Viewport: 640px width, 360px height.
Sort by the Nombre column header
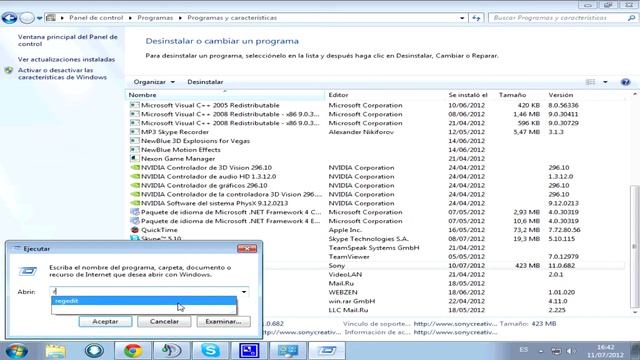[x=225, y=95]
